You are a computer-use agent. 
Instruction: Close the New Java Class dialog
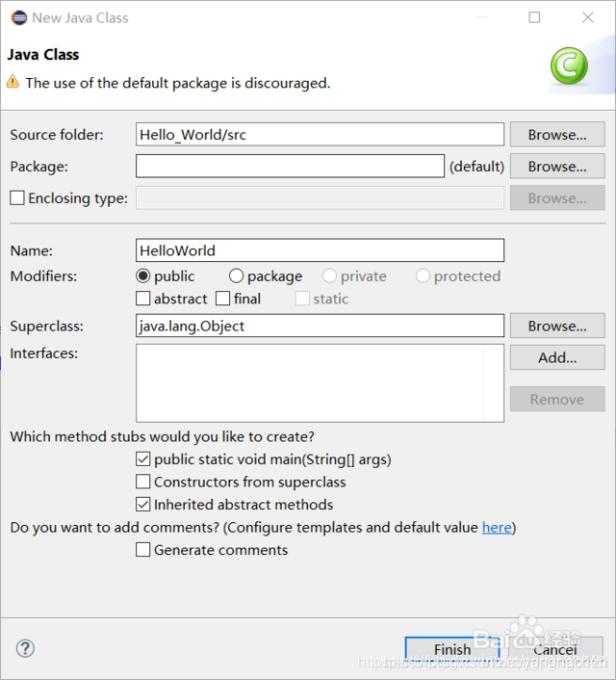coord(588,17)
